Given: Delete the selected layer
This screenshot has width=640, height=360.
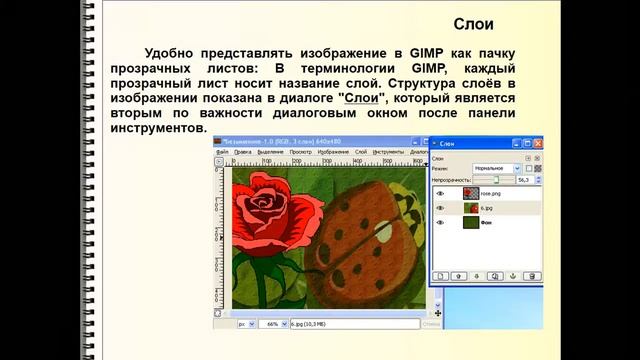Looking at the screenshot, I should [x=532, y=276].
